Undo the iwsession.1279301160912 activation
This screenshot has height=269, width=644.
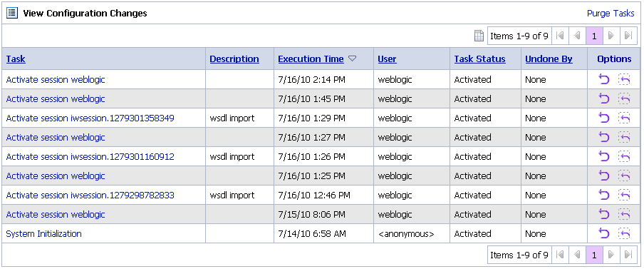pyautogui.click(x=604, y=156)
